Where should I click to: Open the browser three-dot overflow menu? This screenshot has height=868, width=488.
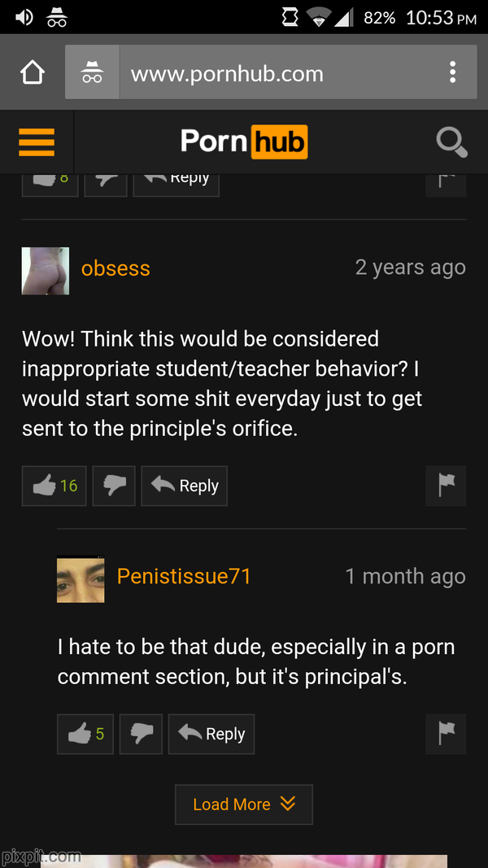click(452, 72)
